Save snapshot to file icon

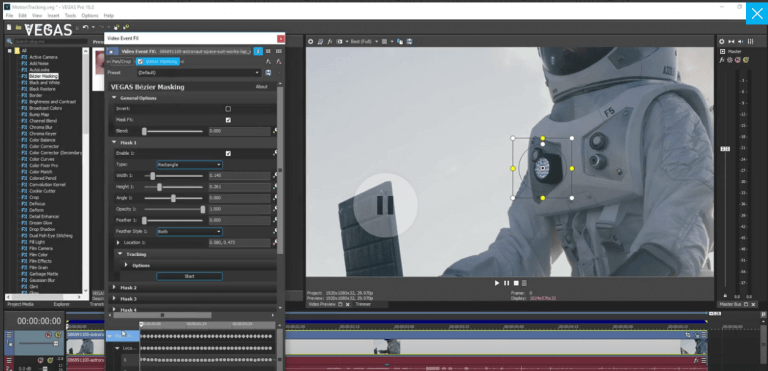click(409, 42)
